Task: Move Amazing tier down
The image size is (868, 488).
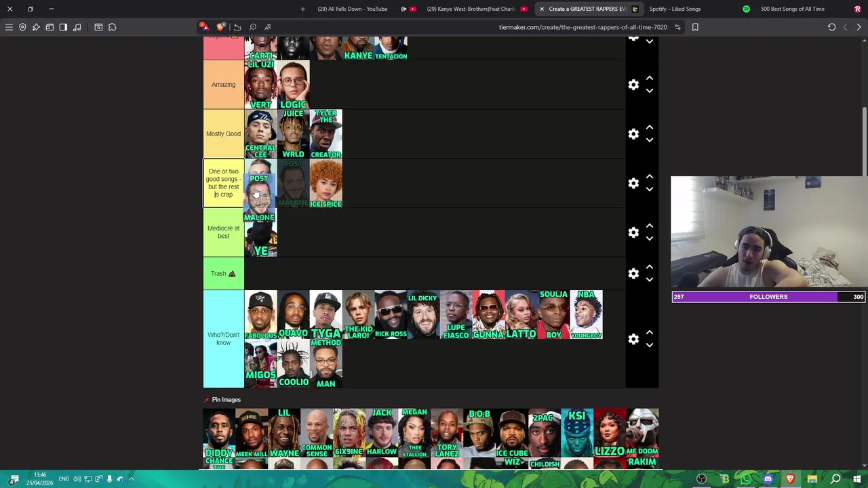Action: click(650, 91)
